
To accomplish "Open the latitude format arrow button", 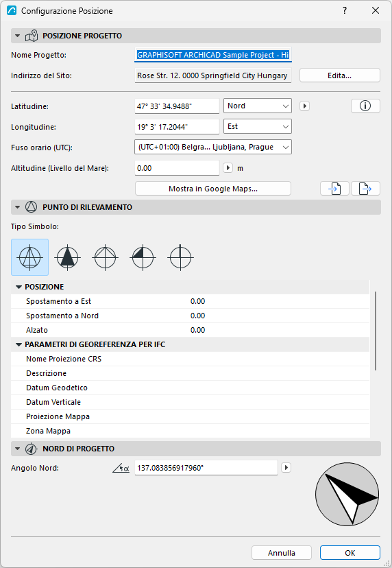I will pos(304,106).
